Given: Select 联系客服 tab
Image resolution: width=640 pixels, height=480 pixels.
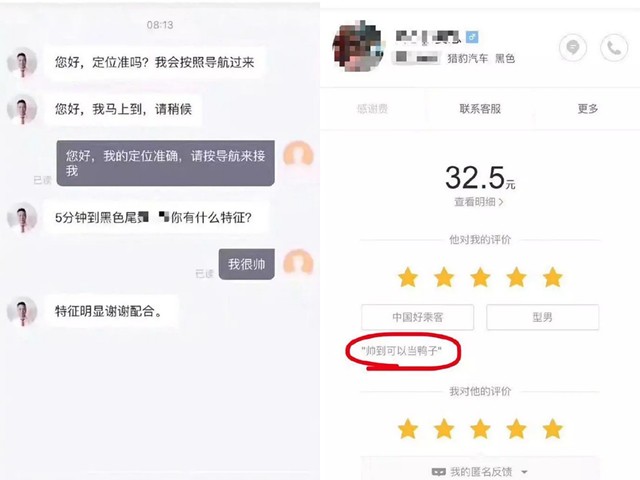Looking at the screenshot, I should tap(480, 109).
